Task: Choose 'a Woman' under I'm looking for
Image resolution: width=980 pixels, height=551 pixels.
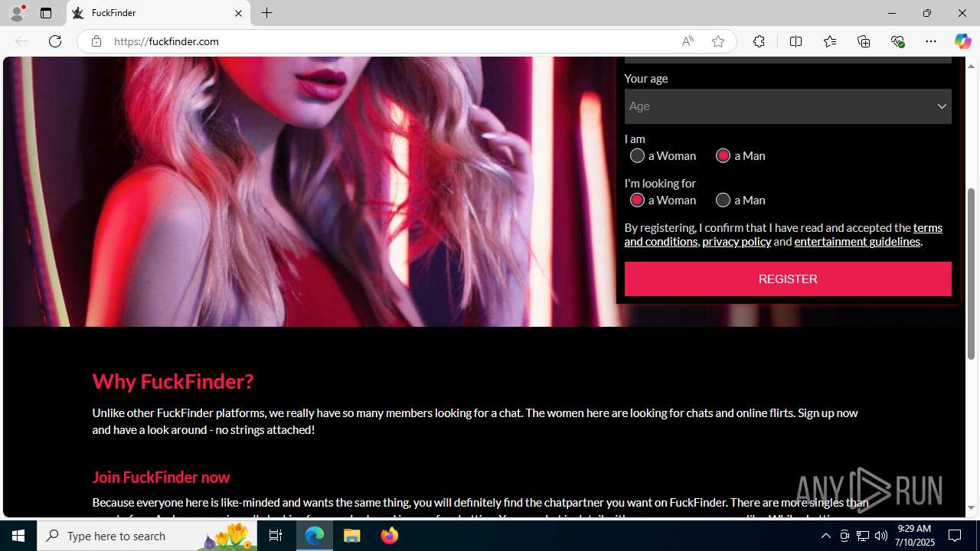Action: pyautogui.click(x=637, y=200)
